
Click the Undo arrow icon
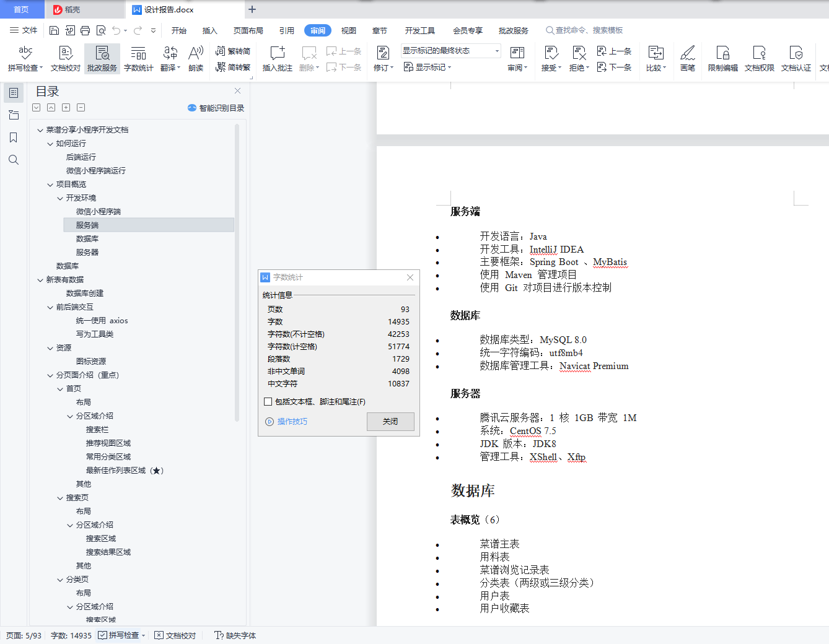[116, 30]
